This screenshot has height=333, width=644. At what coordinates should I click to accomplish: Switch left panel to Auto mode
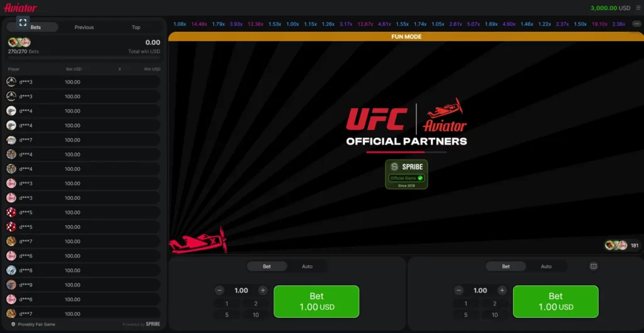point(307,266)
